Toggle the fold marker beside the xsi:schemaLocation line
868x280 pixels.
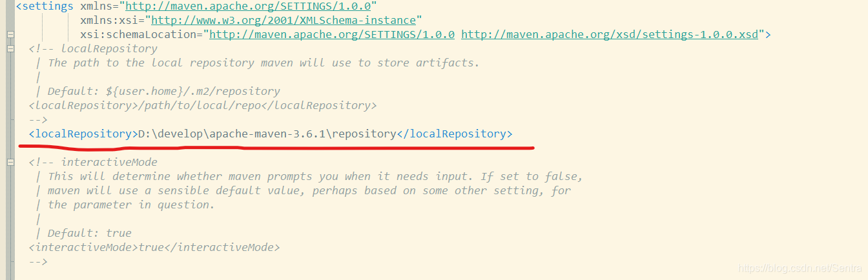[x=10, y=34]
